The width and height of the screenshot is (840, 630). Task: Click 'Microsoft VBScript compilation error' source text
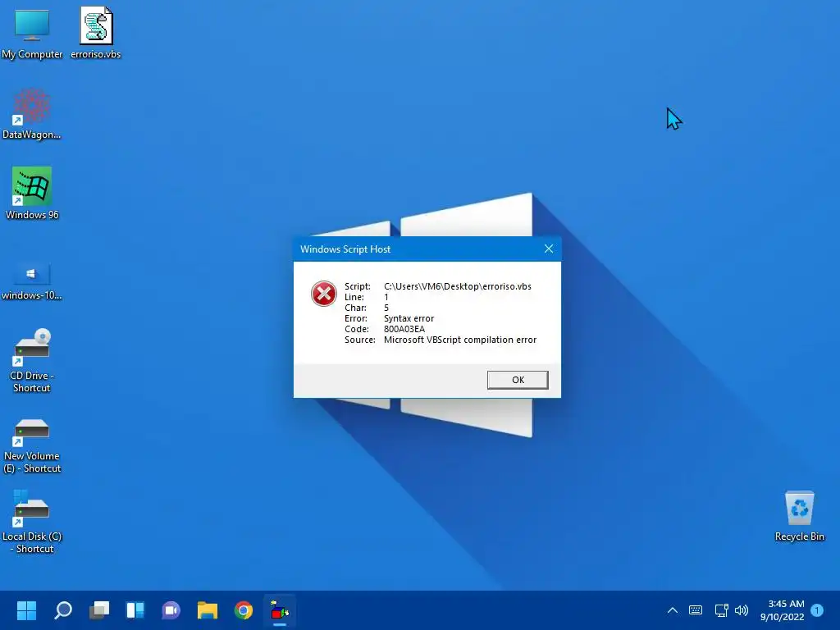[x=460, y=340]
